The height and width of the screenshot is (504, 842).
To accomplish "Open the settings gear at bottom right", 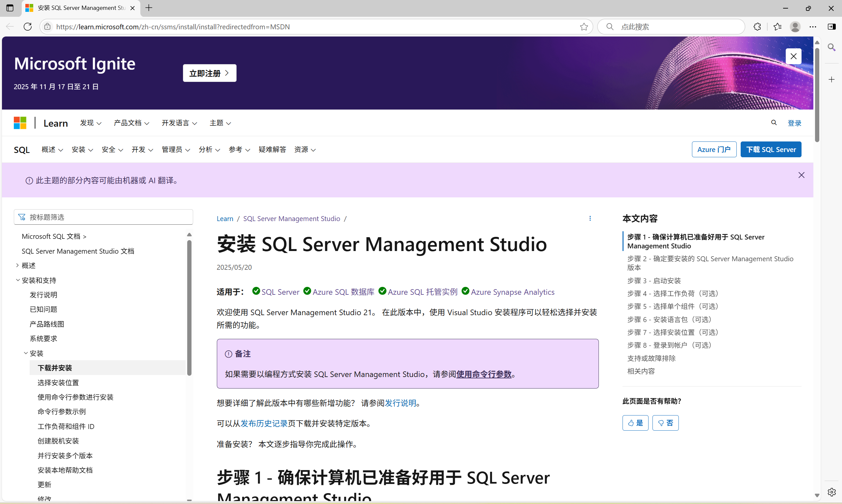I will [832, 491].
